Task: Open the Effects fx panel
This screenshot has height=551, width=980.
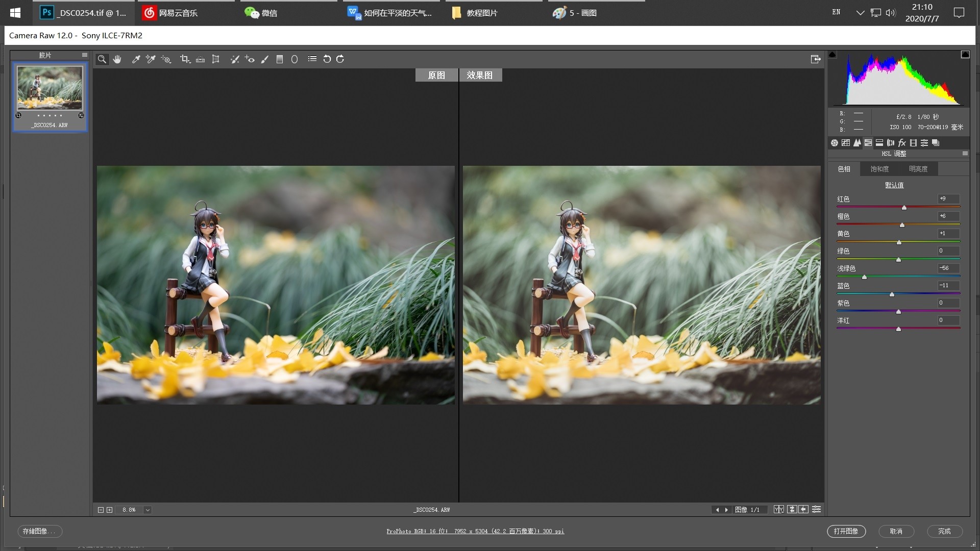Action: tap(902, 143)
